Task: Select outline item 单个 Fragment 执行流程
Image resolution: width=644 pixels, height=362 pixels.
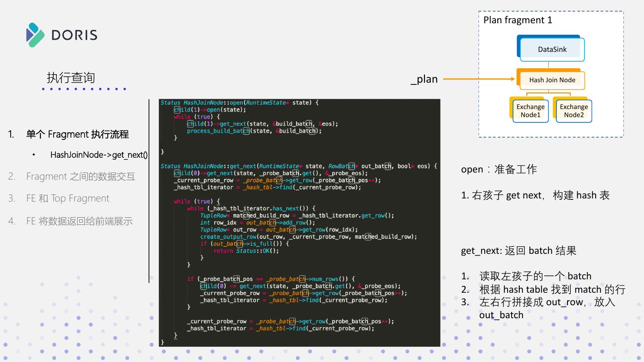Action: tap(77, 134)
